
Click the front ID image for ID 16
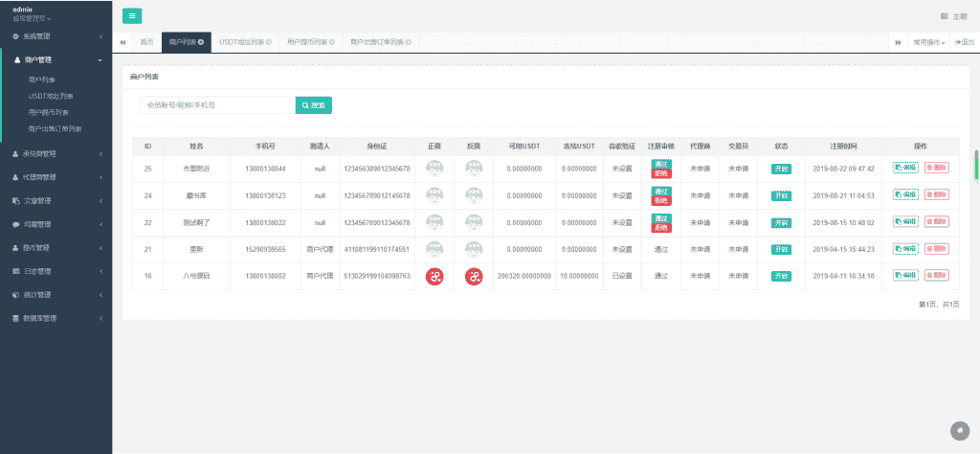(x=434, y=276)
